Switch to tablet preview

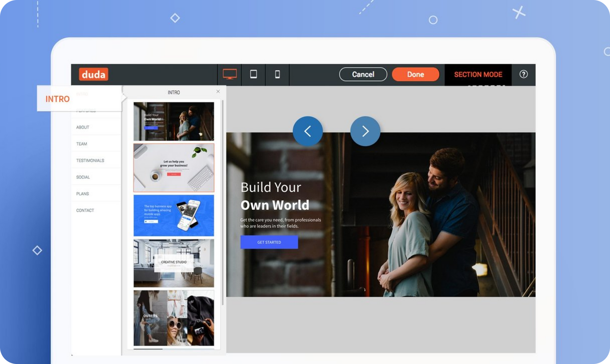pos(253,74)
